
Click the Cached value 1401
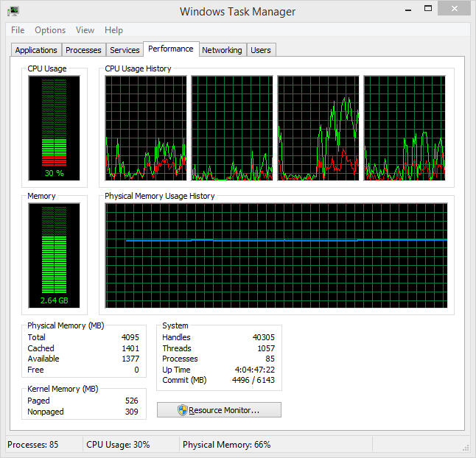coord(130,348)
